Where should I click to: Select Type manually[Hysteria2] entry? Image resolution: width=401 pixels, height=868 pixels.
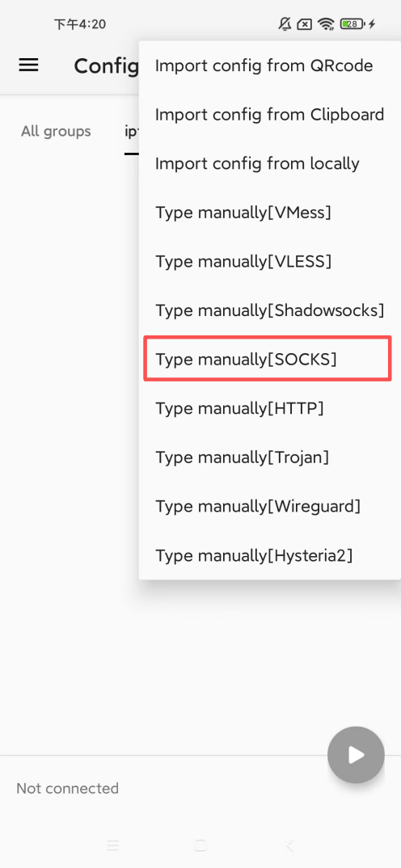pos(270,554)
